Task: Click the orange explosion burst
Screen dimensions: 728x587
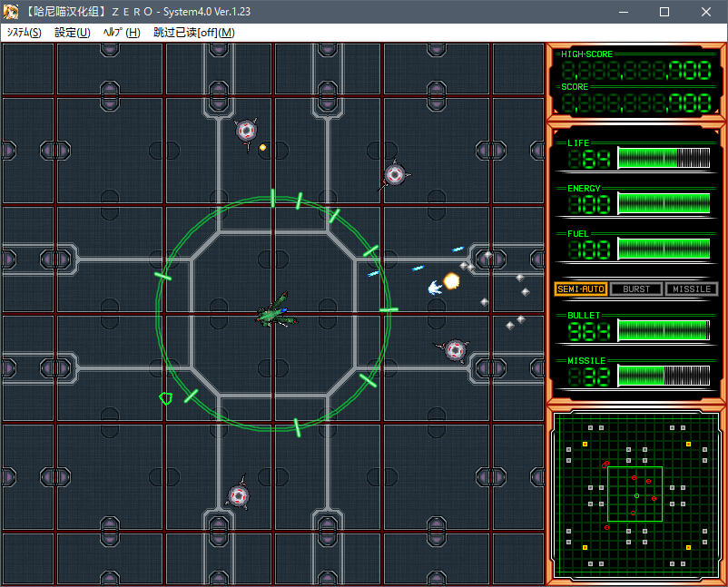Action: (451, 280)
